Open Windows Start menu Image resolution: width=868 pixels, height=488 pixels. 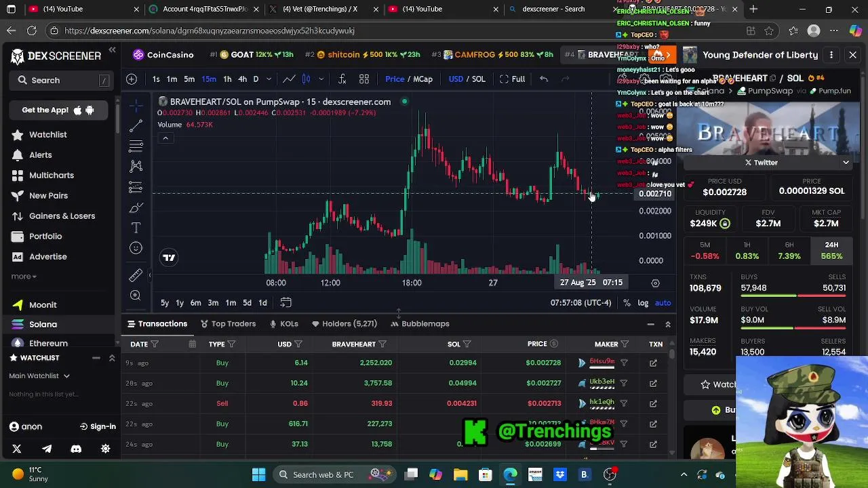coord(258,474)
